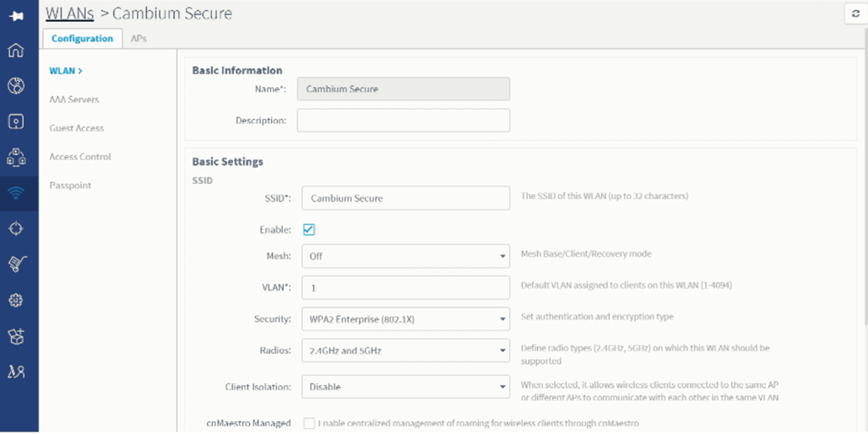Click the VLAN input field
868x434 pixels.
(x=406, y=288)
